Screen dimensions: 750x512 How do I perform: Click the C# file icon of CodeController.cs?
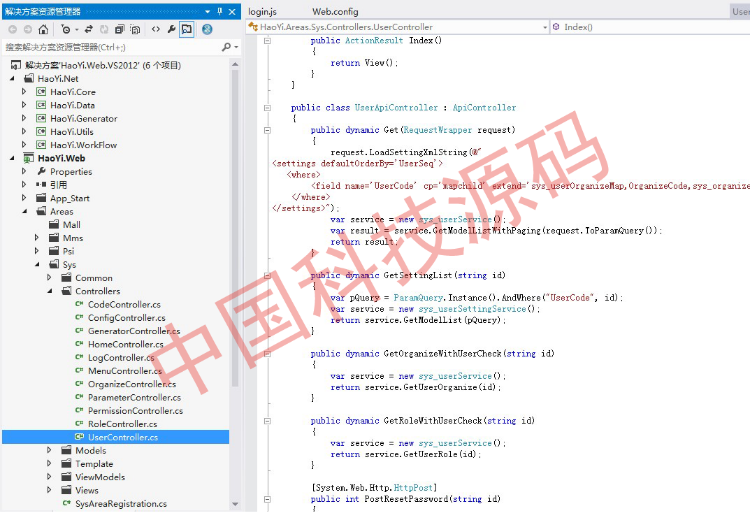coord(79,304)
